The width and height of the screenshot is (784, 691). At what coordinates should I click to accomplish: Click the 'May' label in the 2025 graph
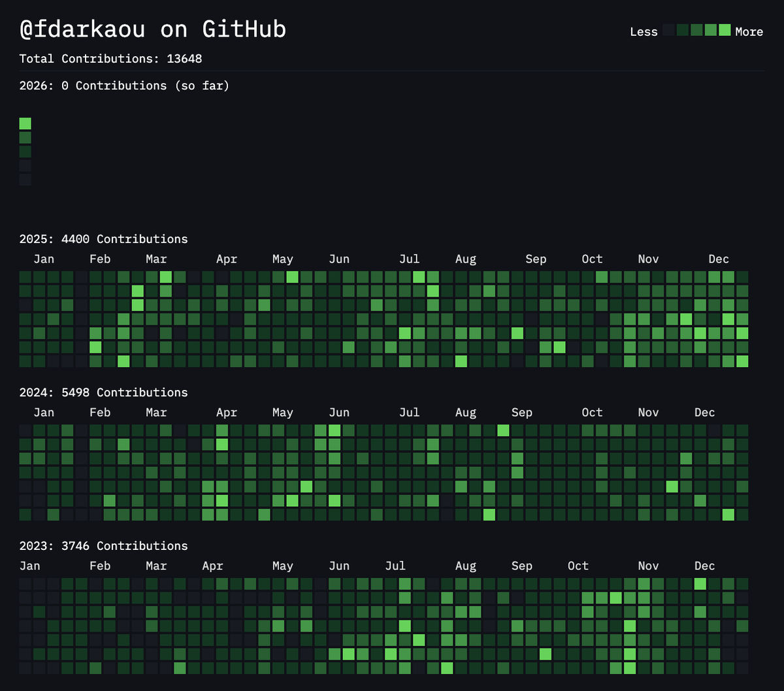click(283, 259)
